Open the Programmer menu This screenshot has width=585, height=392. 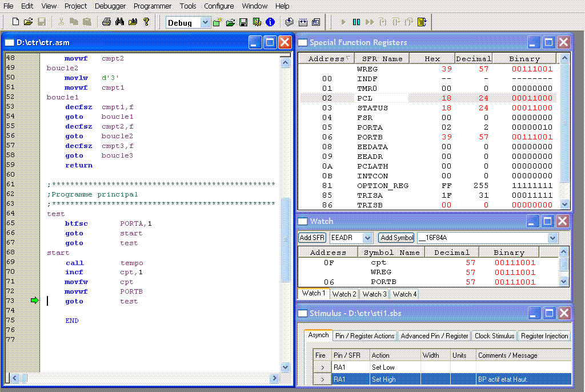153,6
